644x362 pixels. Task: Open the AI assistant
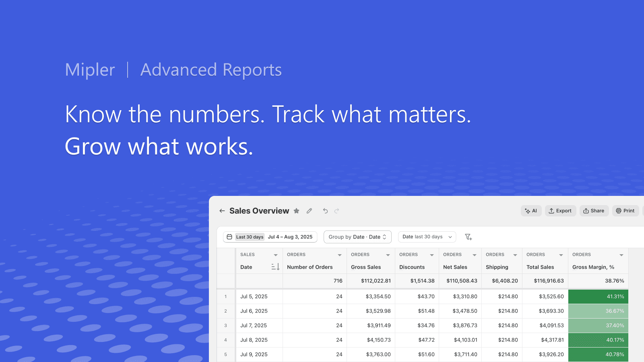pos(531,210)
